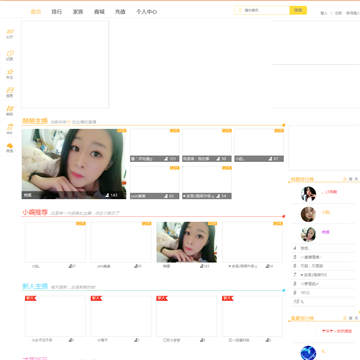The image size is (360, 360).
Task: Open rank 5 entry in star ranking
Action: tap(323, 257)
